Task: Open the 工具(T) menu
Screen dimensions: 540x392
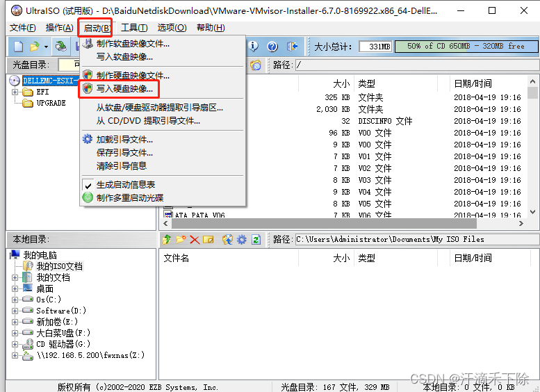Action: click(134, 28)
